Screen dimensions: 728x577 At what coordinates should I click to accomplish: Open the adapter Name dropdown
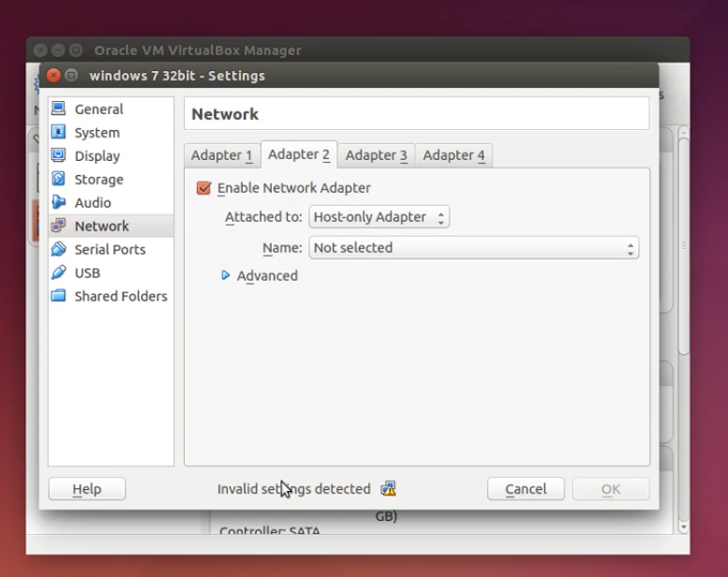[474, 248]
